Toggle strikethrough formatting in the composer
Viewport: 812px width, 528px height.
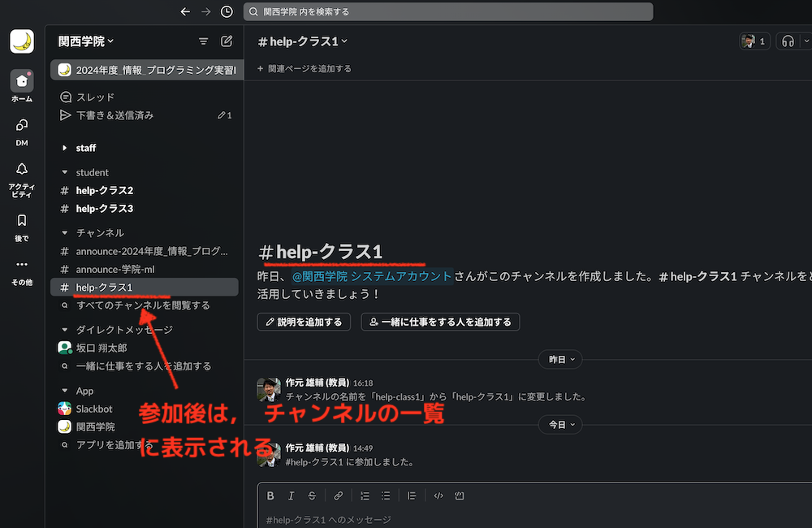(x=312, y=496)
